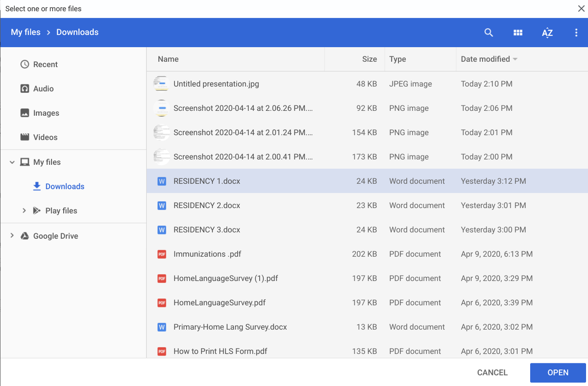Click the Images sidebar icon
588x386 pixels.
coord(25,113)
